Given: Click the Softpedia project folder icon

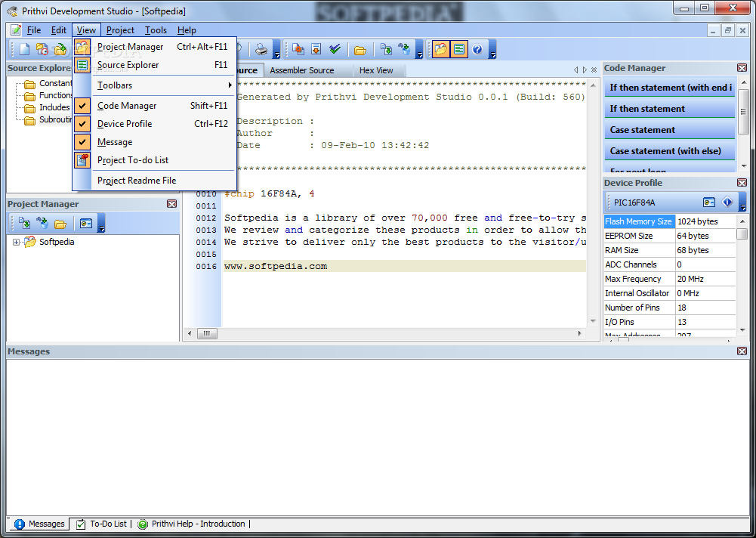Looking at the screenshot, I should pos(30,242).
